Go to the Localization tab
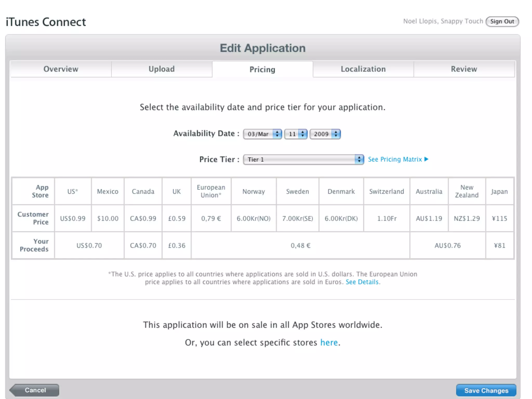Image resolution: width=532 pixels, height=399 pixels. (x=363, y=69)
